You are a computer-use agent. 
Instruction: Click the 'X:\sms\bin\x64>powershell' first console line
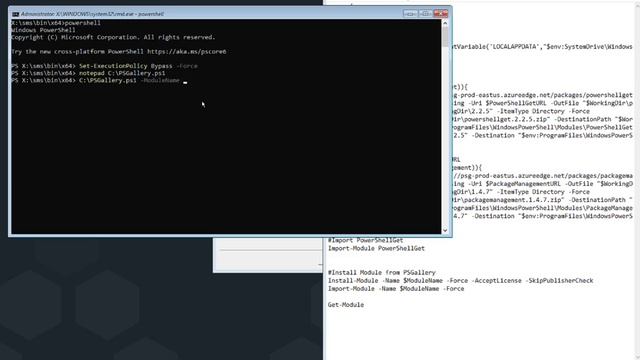56,23
